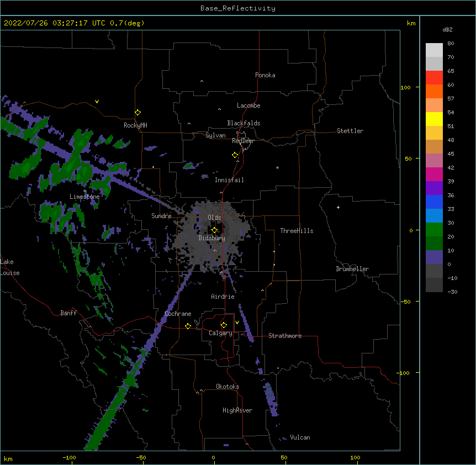This screenshot has width=476, height=465.
Task: Select the red swatch between 65 and 60 dBZ
Action: pos(434,77)
